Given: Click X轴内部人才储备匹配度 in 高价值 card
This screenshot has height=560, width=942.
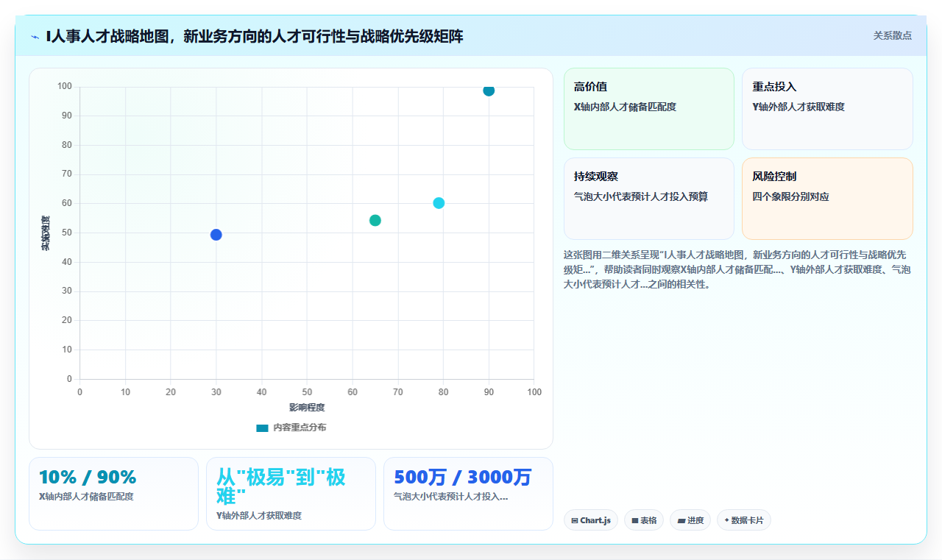Looking at the screenshot, I should pos(625,107).
